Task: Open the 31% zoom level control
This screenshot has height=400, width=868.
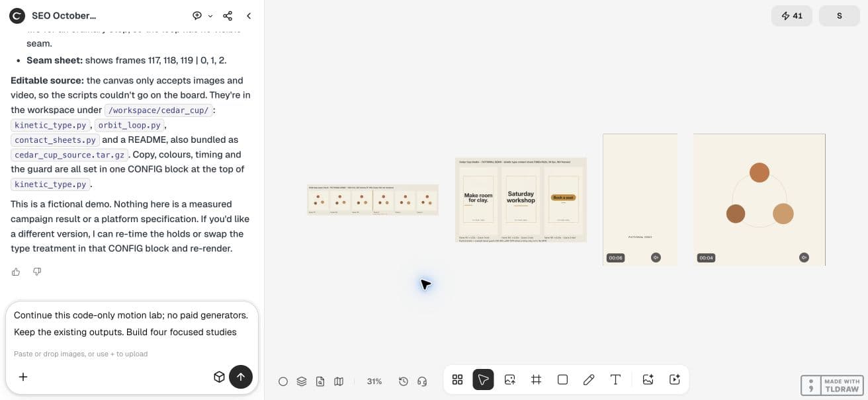Action: (x=374, y=381)
